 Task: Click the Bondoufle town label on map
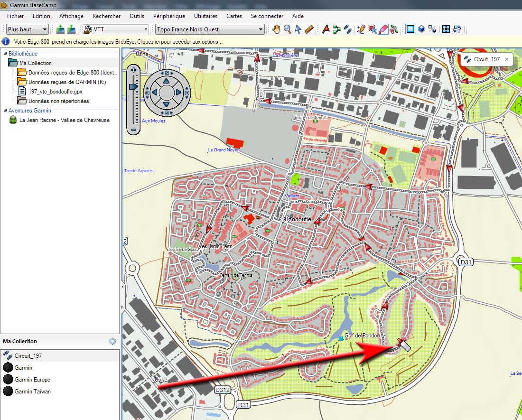click(298, 219)
